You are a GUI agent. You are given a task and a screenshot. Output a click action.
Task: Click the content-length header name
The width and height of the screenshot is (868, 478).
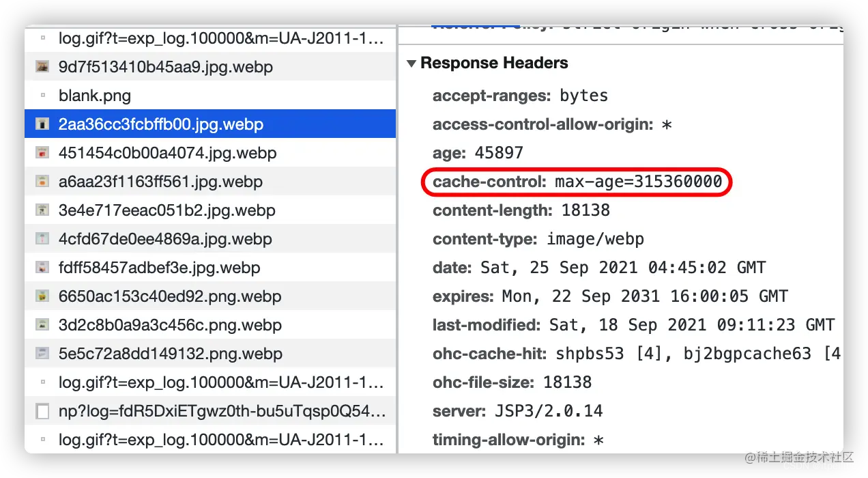click(494, 210)
